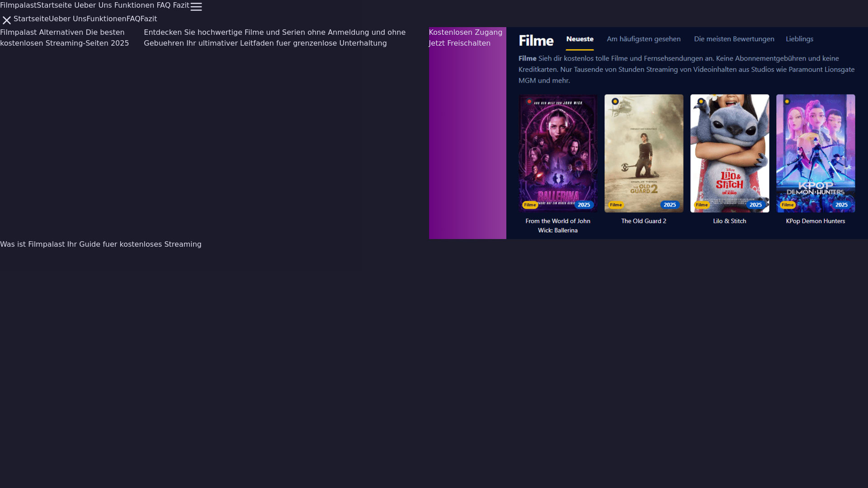Open FAQ in the top navigation

click(163, 5)
